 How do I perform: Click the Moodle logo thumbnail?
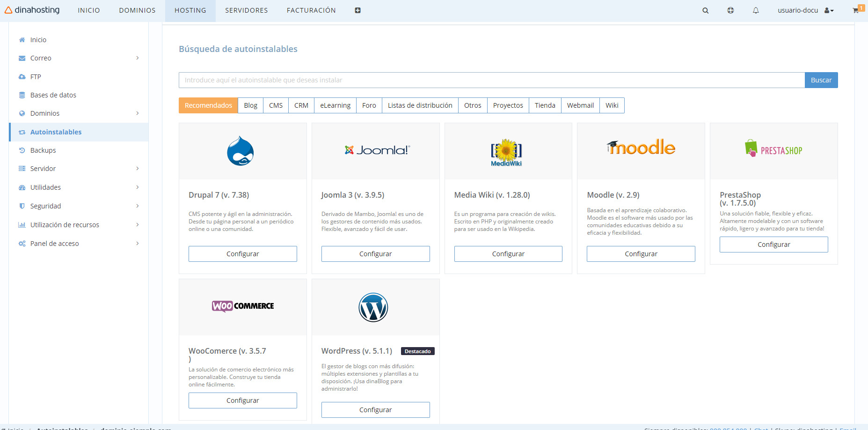coord(641,147)
